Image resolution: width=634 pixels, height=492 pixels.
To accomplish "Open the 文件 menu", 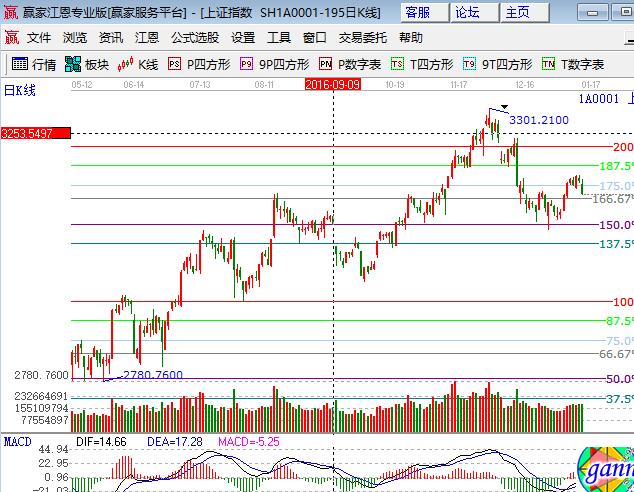I will click(39, 38).
